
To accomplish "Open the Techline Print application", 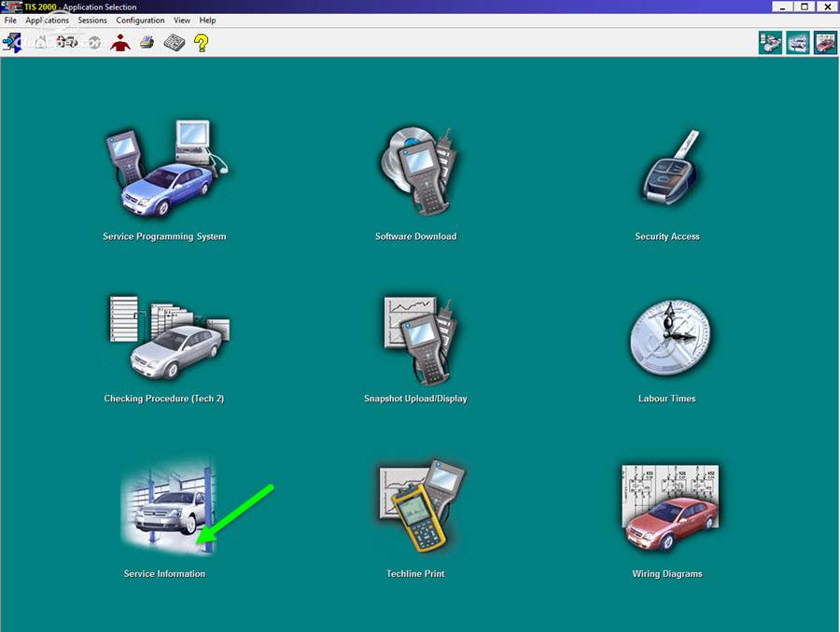I will [x=422, y=505].
